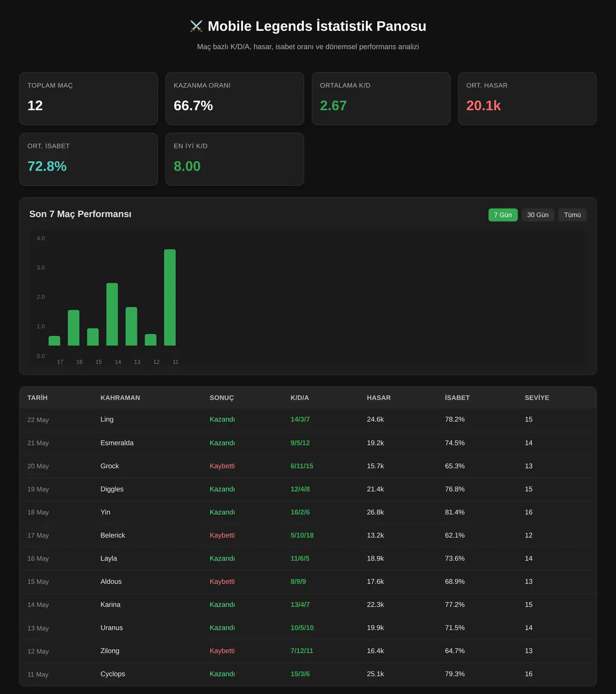Open the Kazanma Oranı 66.7% card
The height and width of the screenshot is (694, 616).
[x=235, y=99]
